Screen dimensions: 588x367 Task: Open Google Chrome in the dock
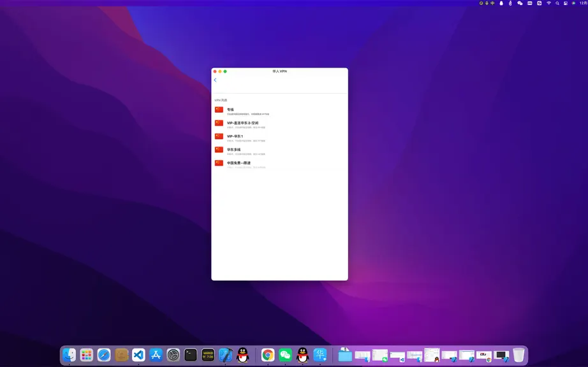[268, 355]
